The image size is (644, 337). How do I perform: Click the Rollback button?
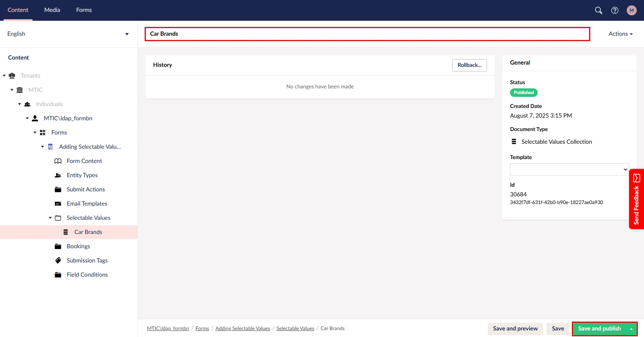(469, 65)
